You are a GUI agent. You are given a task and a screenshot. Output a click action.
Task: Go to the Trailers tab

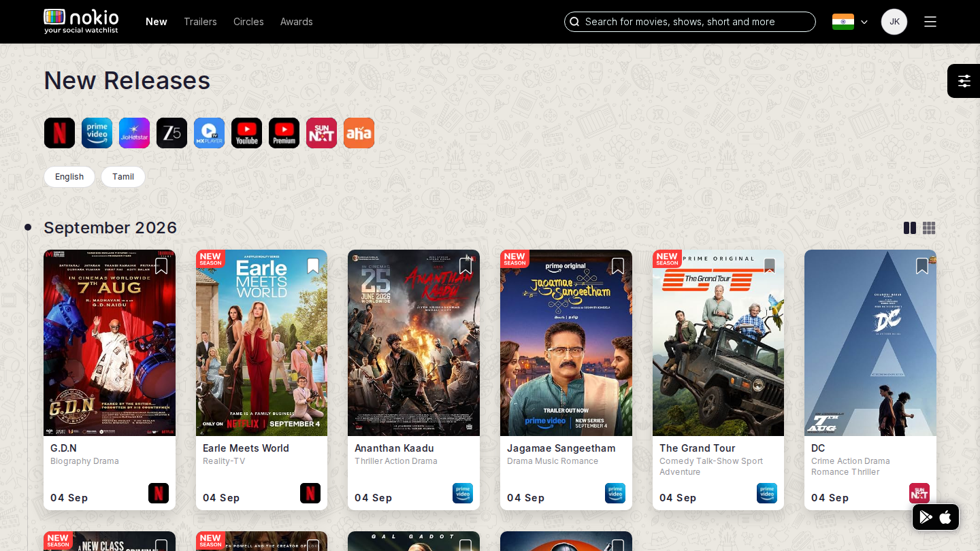200,22
